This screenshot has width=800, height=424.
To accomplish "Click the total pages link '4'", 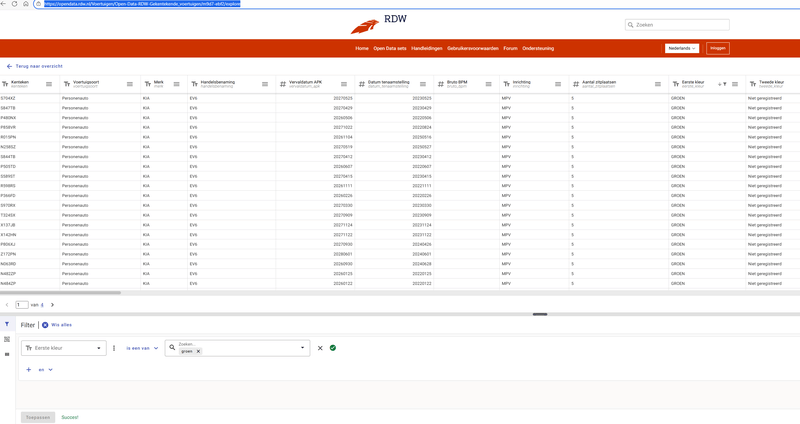I will point(42,305).
